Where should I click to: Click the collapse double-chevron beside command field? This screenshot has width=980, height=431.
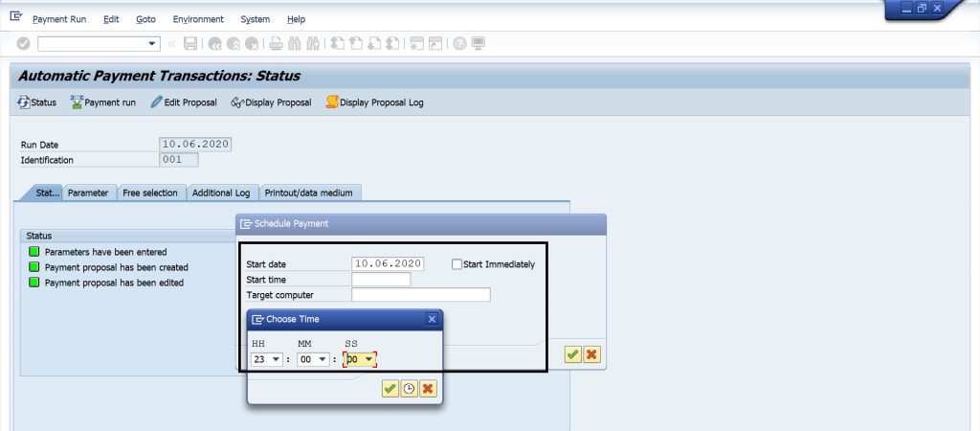click(x=172, y=44)
